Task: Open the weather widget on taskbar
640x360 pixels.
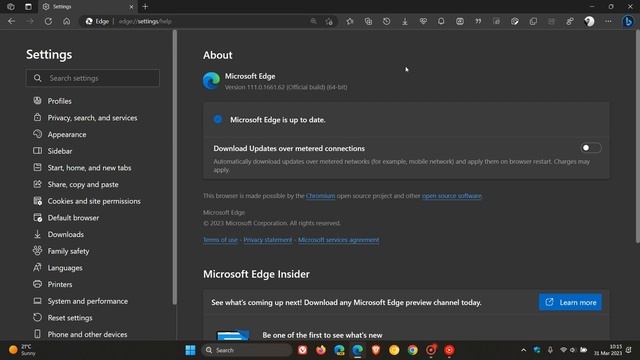Action: pyautogui.click(x=22, y=350)
